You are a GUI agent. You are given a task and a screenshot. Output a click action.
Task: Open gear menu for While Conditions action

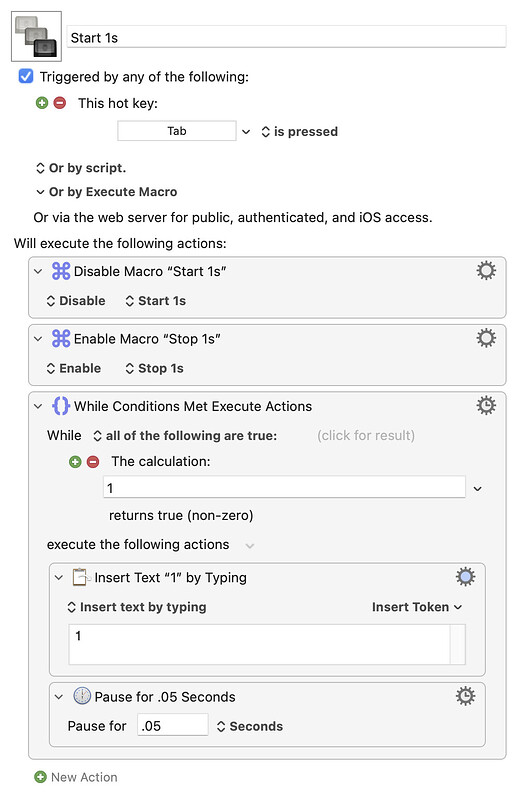pos(486,406)
